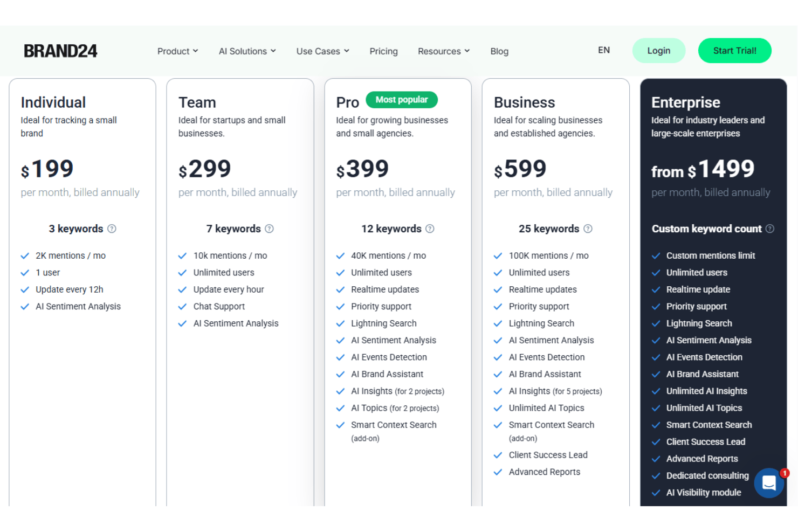
Task: Click 'Chat Support' in Team plan
Action: (219, 307)
